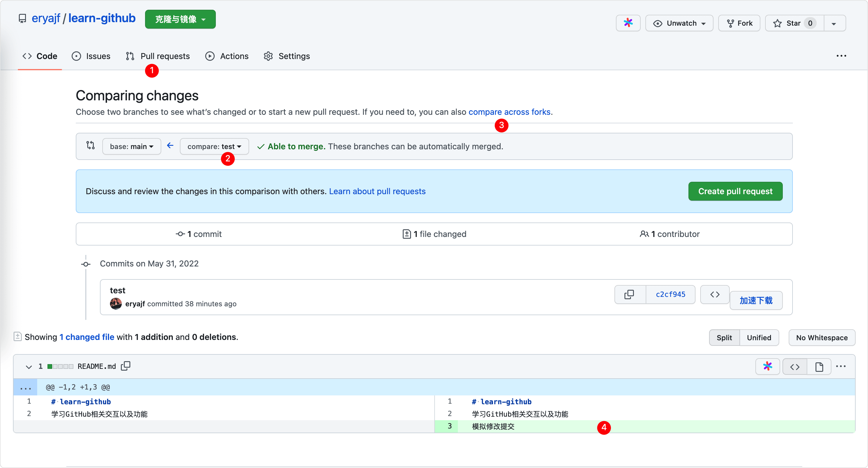868x468 pixels.
Task: Click the 加速下载 button
Action: coord(756,300)
